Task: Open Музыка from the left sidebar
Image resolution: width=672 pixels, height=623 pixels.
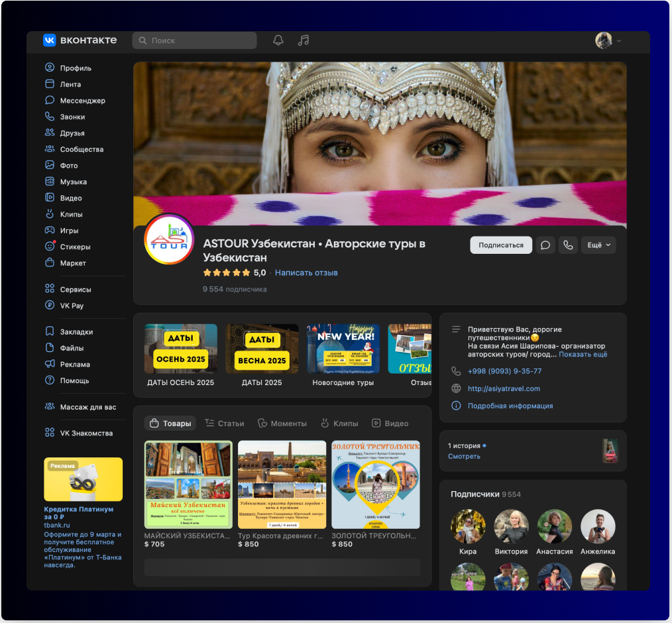Action: click(73, 181)
